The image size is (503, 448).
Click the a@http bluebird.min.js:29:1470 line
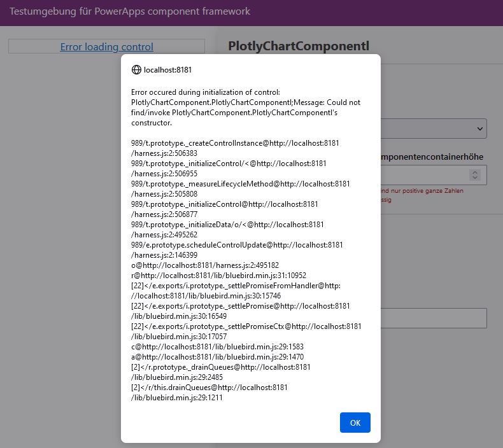click(x=217, y=357)
